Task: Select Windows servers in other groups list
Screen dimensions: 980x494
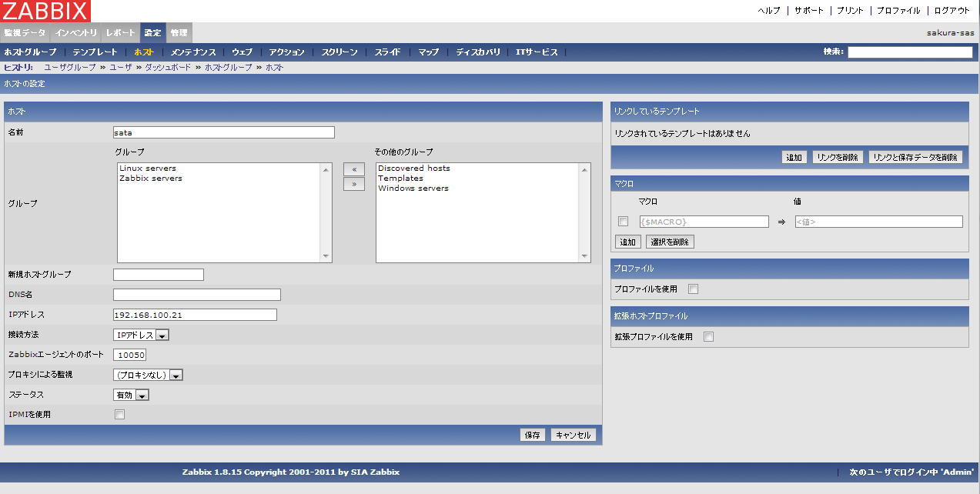Action: 413,189
